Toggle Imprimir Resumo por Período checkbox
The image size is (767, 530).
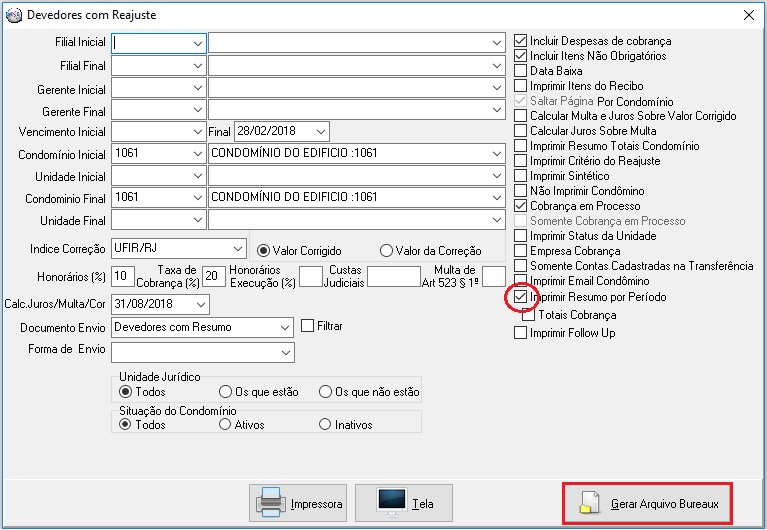pyautogui.click(x=520, y=297)
